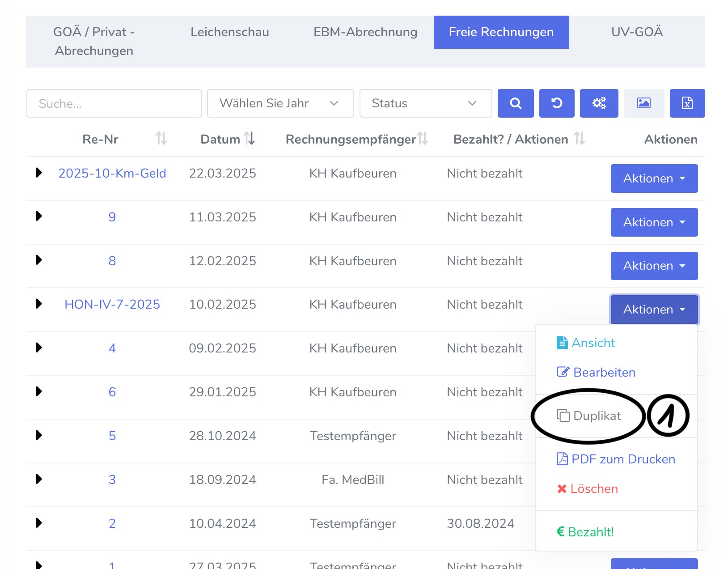Open Aktionen dropdown for invoice 9
728x569 pixels.
coord(654,222)
